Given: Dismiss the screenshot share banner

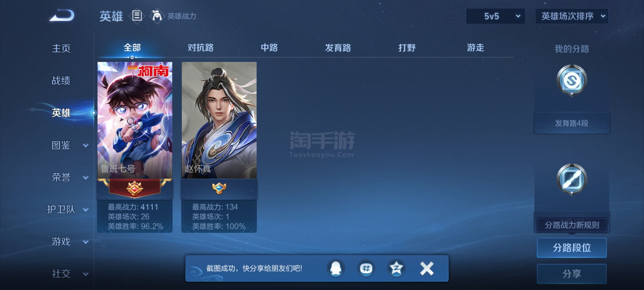Looking at the screenshot, I should [x=427, y=268].
